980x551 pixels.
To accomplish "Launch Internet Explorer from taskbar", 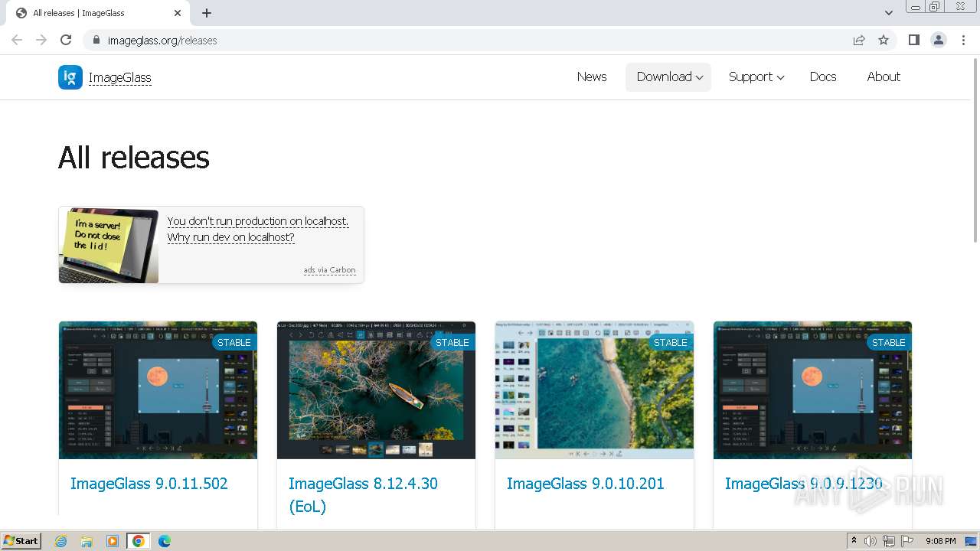I will click(x=60, y=541).
